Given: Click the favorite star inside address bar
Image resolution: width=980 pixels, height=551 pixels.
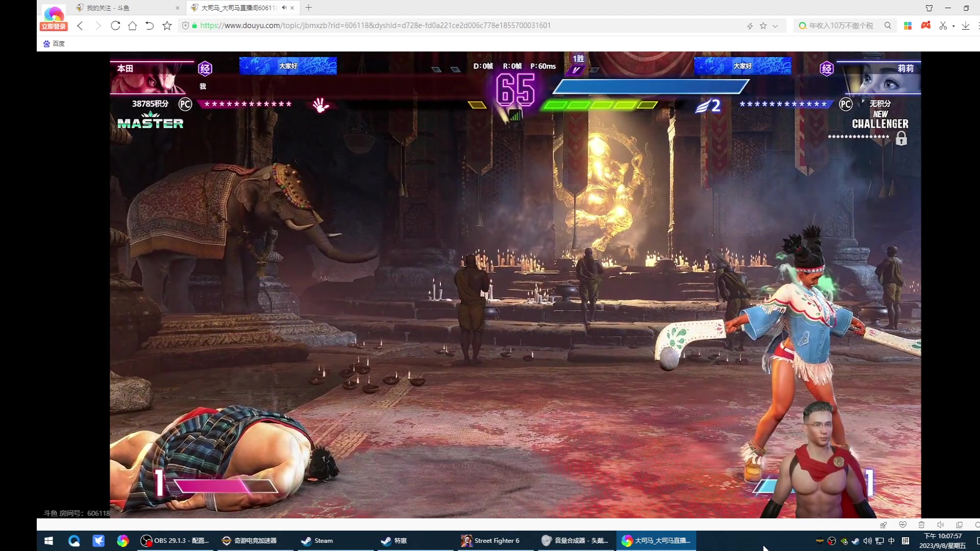Looking at the screenshot, I should point(763,26).
